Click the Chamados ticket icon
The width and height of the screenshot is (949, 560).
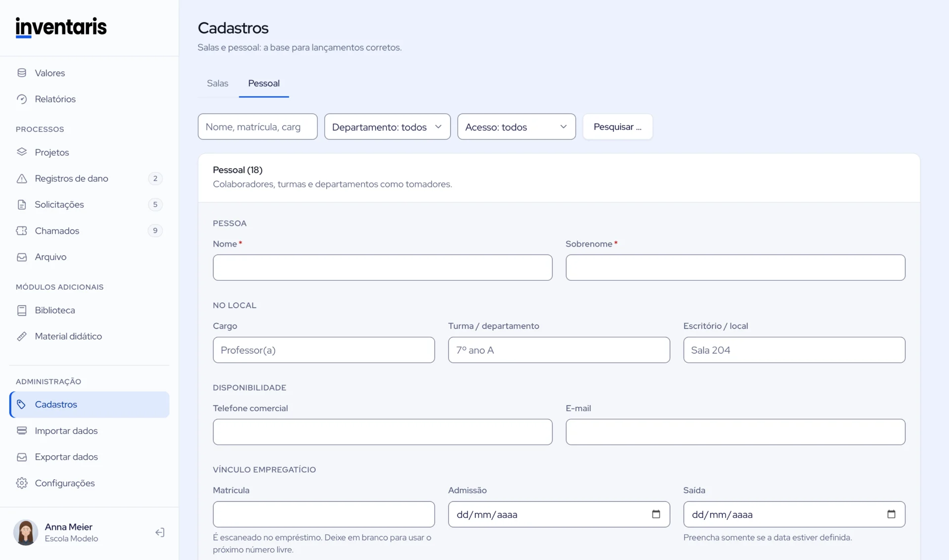(x=22, y=231)
